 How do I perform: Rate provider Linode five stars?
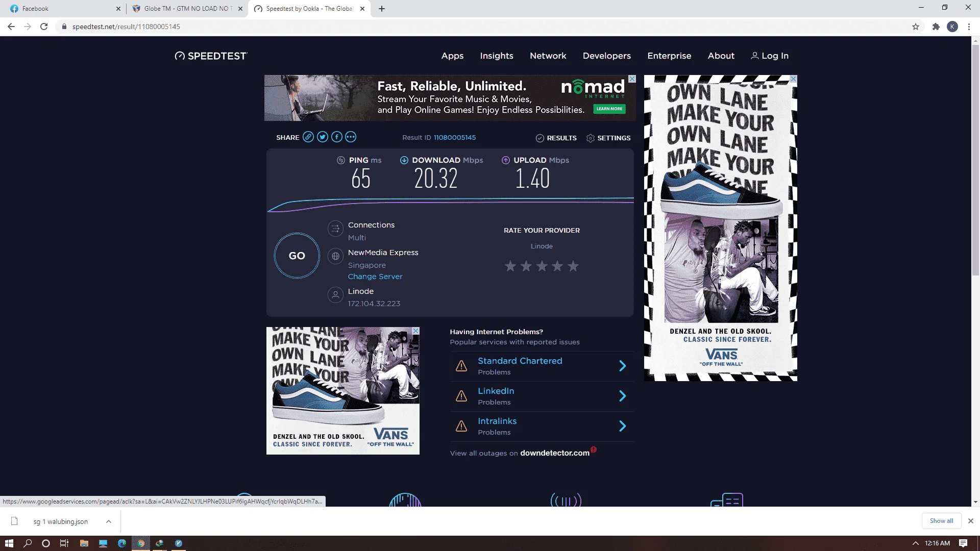573,266
